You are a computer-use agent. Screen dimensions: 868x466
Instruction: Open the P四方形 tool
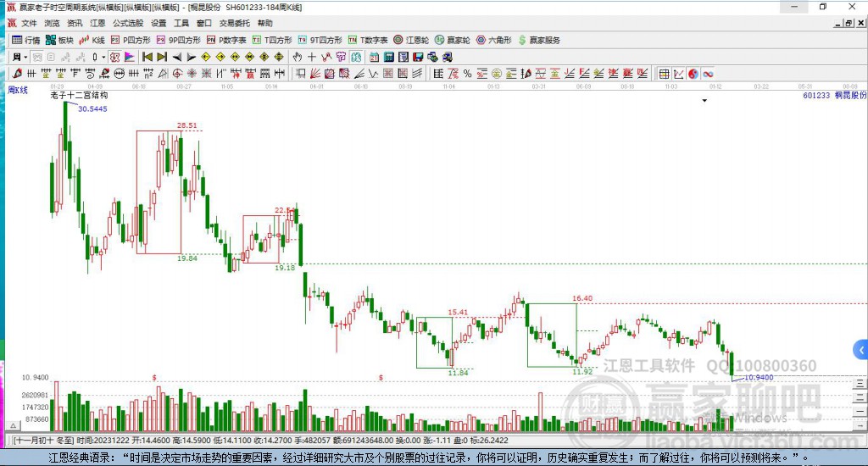(131, 40)
